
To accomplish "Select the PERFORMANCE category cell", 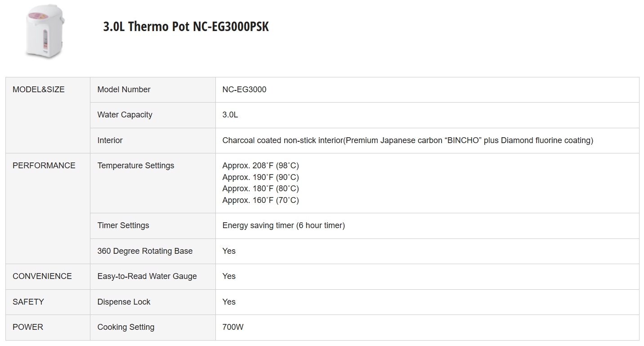I will (44, 166).
